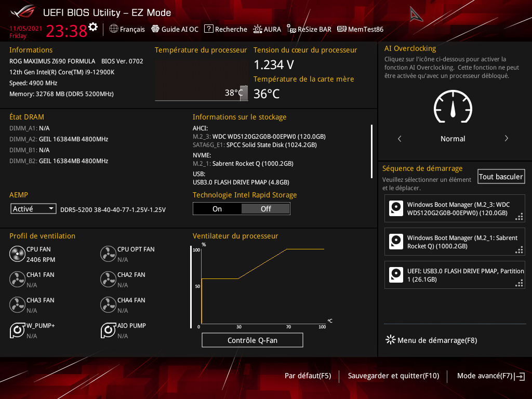Click DIMM_A2 GEIL 16384MB 4800MHz entry
The width and height of the screenshot is (532, 399).
(59, 139)
